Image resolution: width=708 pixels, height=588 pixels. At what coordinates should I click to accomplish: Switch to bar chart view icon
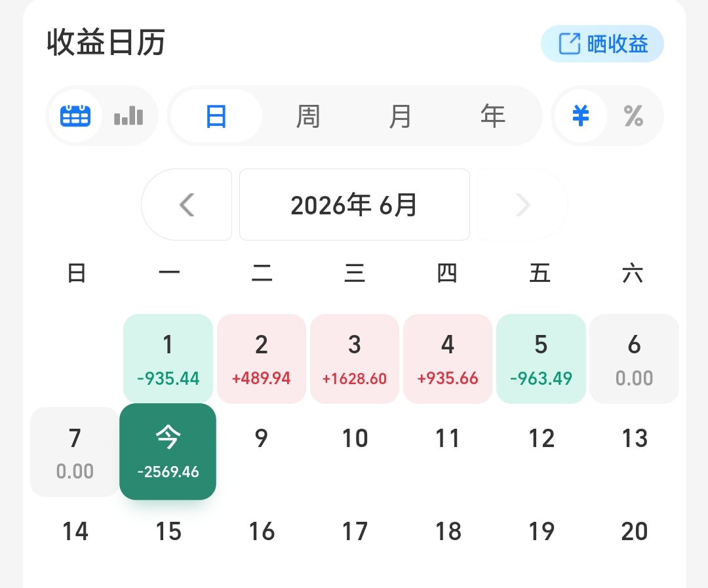[x=128, y=115]
